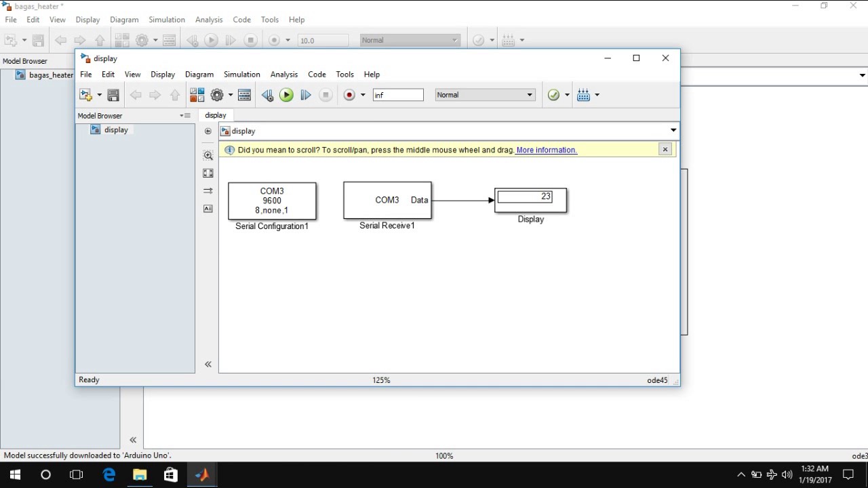Collapse bagas_heater window Model Browser chevron
The image size is (868, 488).
tap(133, 440)
